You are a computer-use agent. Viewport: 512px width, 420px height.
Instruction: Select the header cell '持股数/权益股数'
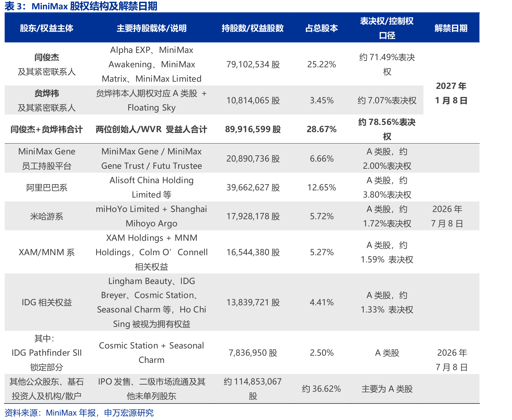[253, 28]
